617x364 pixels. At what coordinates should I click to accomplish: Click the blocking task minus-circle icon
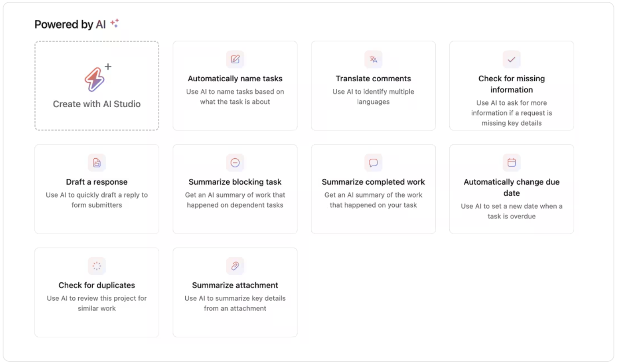(235, 163)
